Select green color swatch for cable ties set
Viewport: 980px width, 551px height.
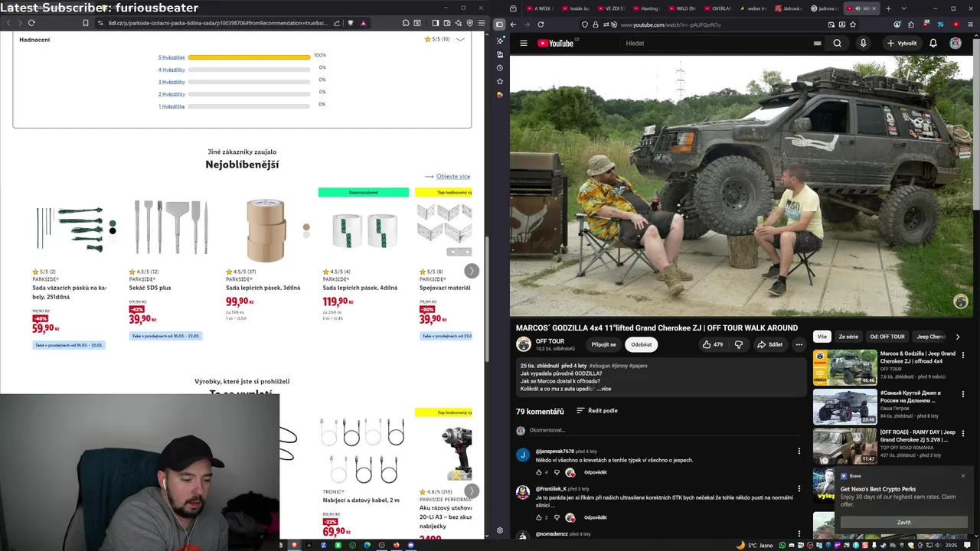point(113,223)
